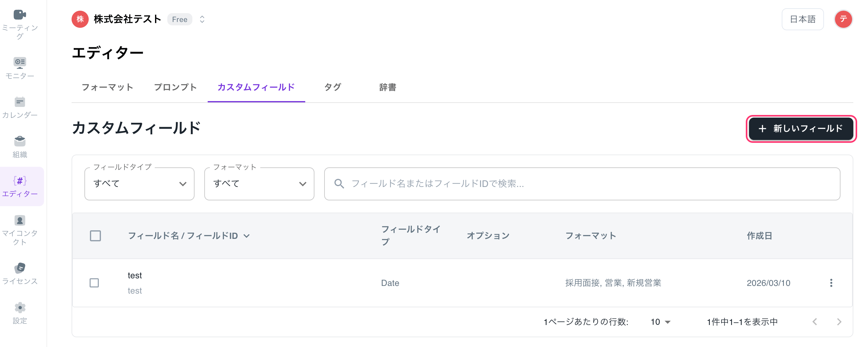Click the 新しいフィールド button
The height and width of the screenshot is (347, 868).
tap(801, 129)
